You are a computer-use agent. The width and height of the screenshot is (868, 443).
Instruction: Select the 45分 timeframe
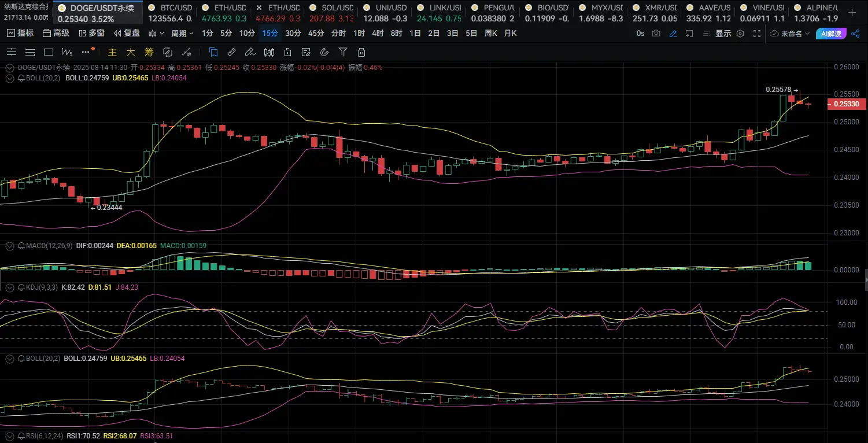coord(316,33)
